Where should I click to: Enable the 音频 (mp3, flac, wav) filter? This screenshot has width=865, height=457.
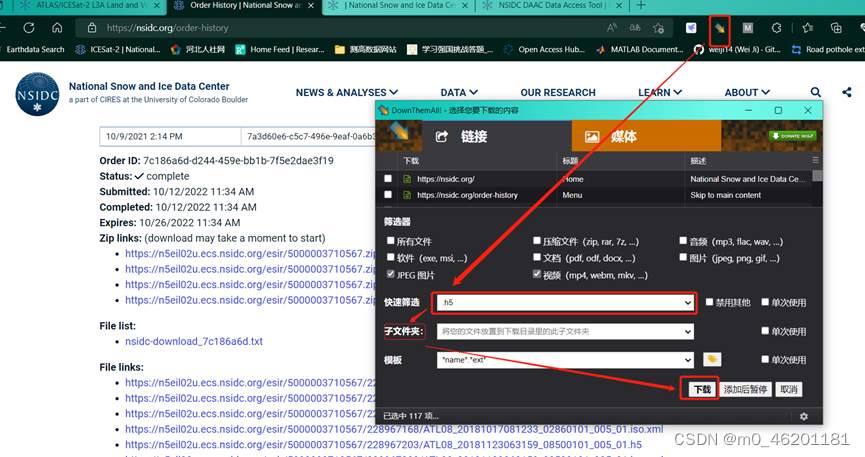[x=683, y=241]
